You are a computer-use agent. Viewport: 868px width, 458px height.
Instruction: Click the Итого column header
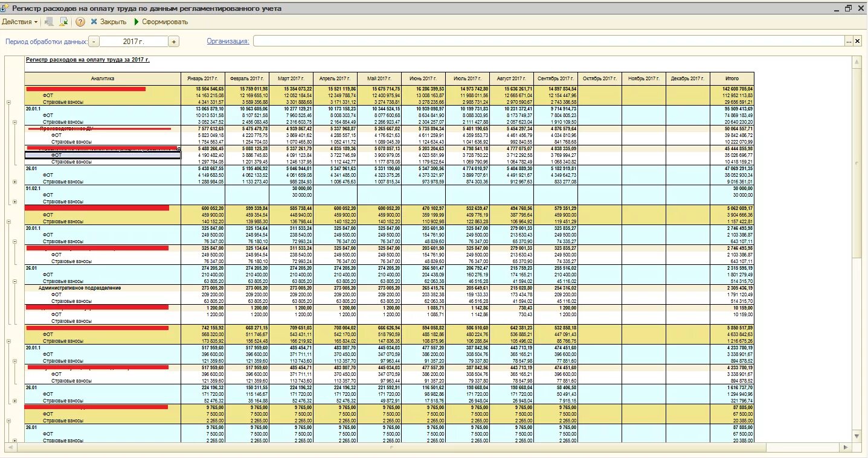click(732, 78)
